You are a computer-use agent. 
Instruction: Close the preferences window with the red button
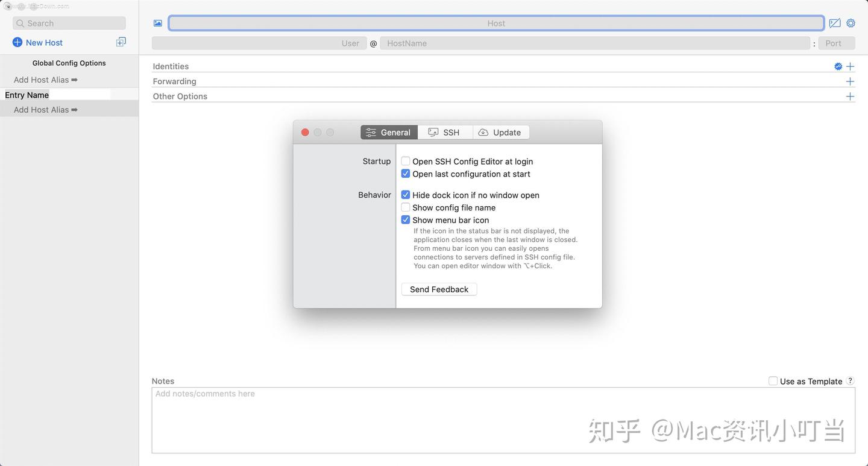(305, 132)
